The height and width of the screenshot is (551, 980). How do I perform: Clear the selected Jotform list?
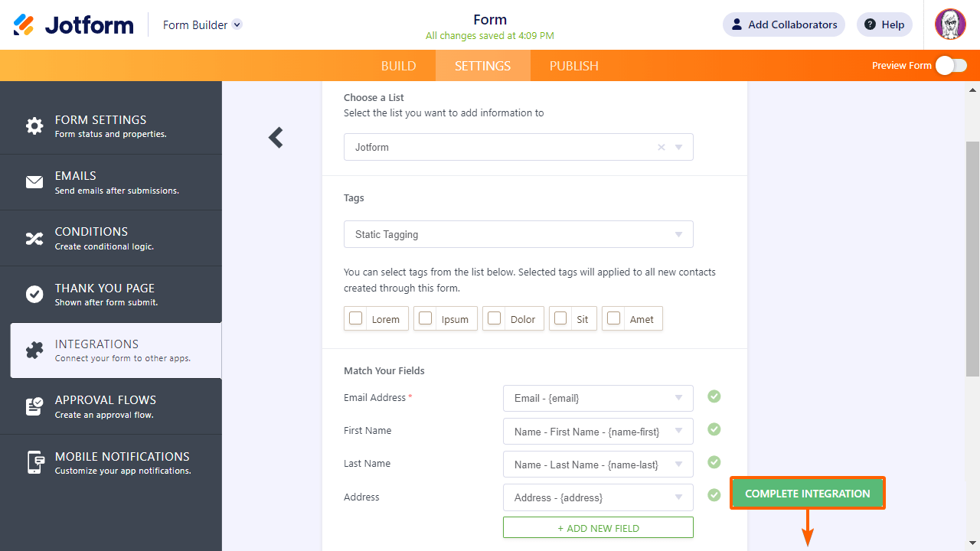click(x=661, y=147)
